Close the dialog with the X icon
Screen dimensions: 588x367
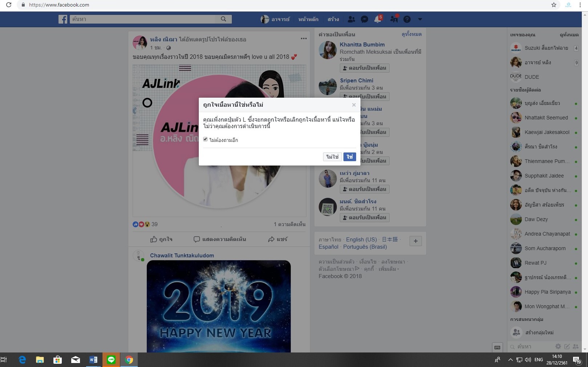click(x=354, y=105)
